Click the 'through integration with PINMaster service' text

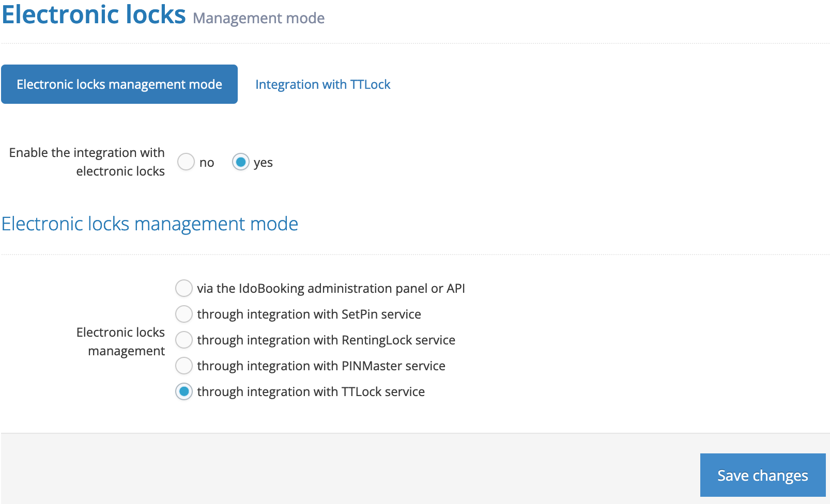[x=320, y=366]
